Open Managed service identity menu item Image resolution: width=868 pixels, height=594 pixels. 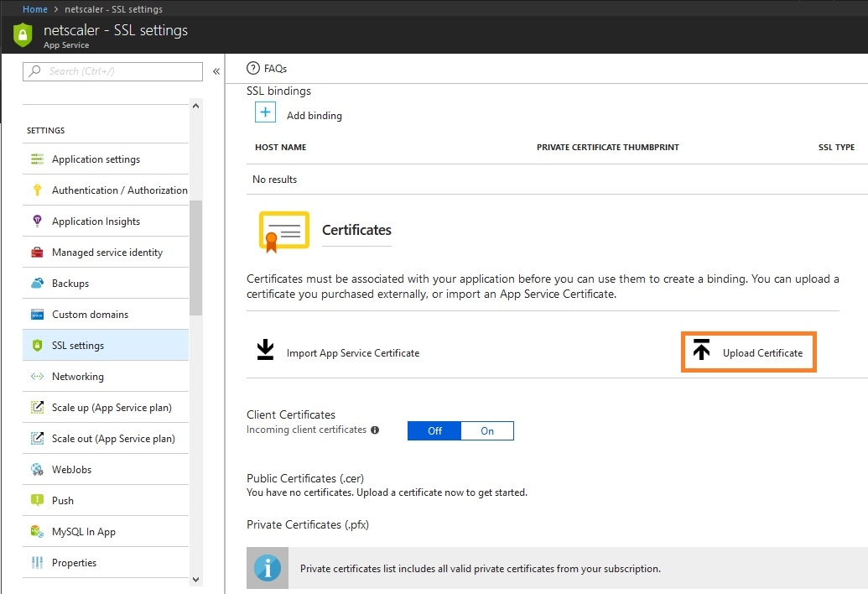point(106,253)
